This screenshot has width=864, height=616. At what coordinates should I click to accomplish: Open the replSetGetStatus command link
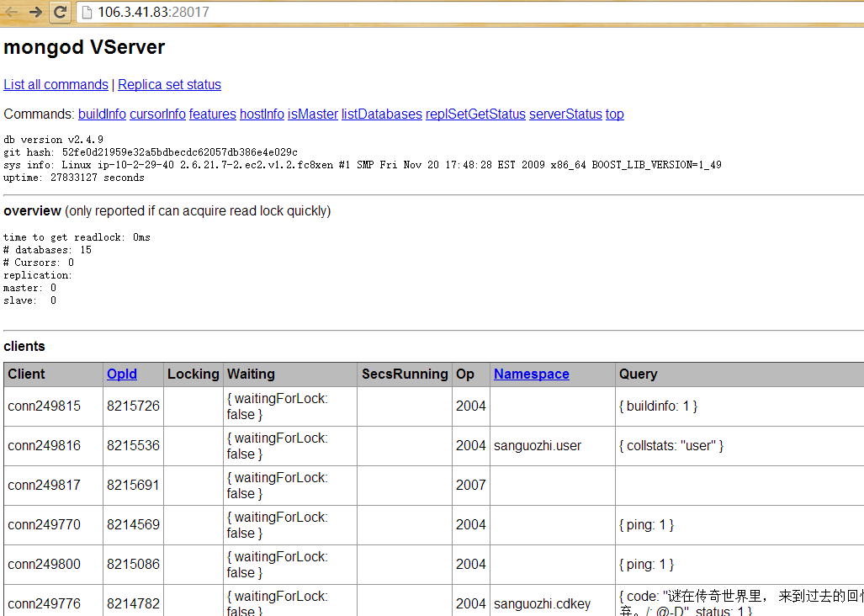pyautogui.click(x=475, y=114)
